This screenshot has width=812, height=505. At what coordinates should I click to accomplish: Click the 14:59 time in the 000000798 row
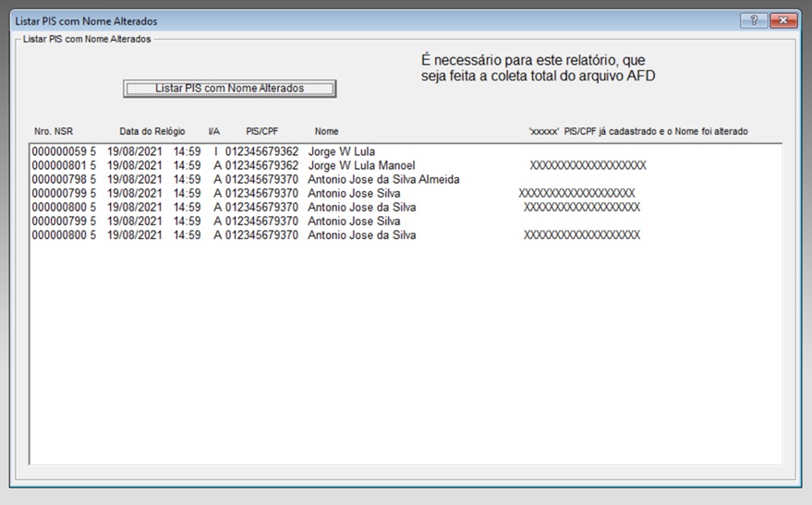tap(187, 179)
